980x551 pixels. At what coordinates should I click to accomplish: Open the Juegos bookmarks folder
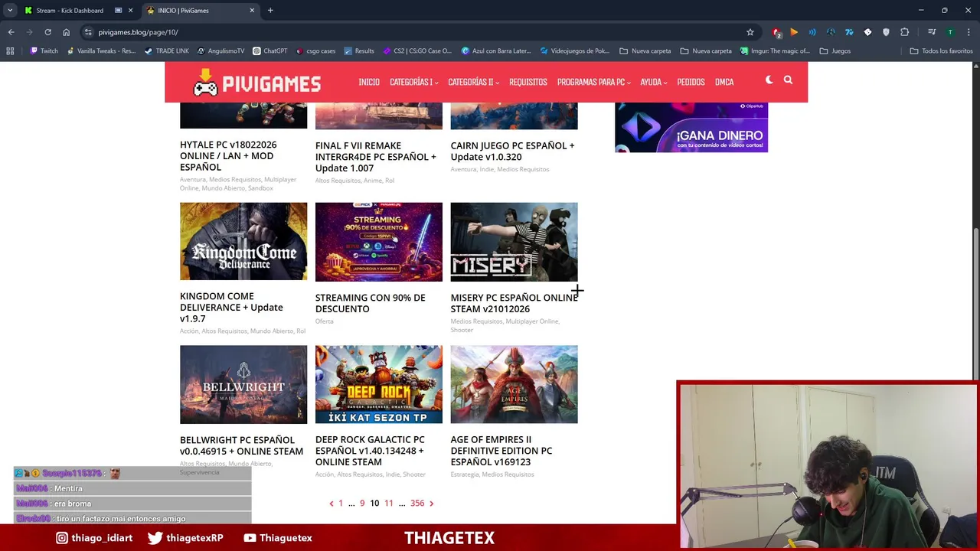835,51
